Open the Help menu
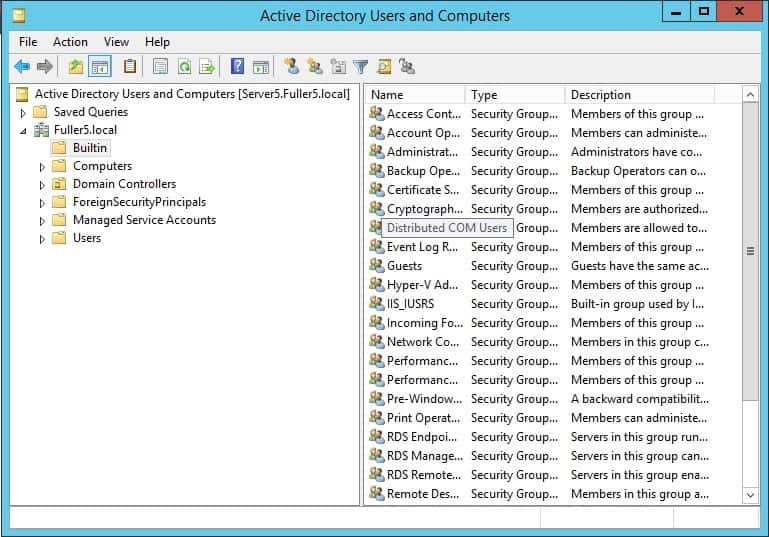The width and height of the screenshot is (769, 537). coord(157,42)
